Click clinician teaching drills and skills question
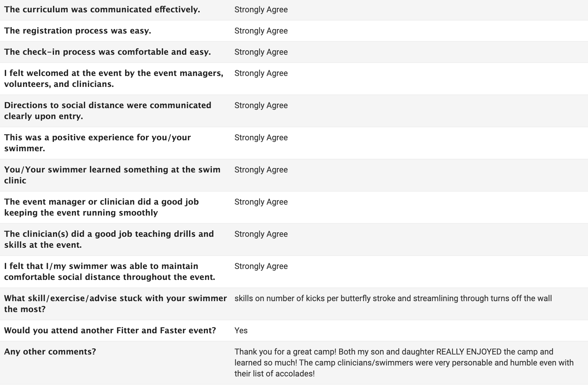Screen dimensions: 588x386 click(109, 240)
